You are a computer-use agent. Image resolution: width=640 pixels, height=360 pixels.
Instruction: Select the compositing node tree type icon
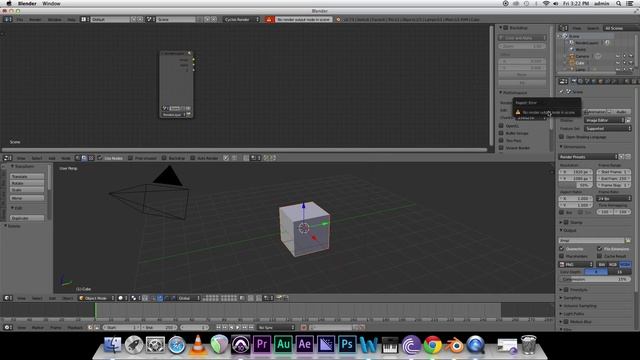click(x=84, y=158)
